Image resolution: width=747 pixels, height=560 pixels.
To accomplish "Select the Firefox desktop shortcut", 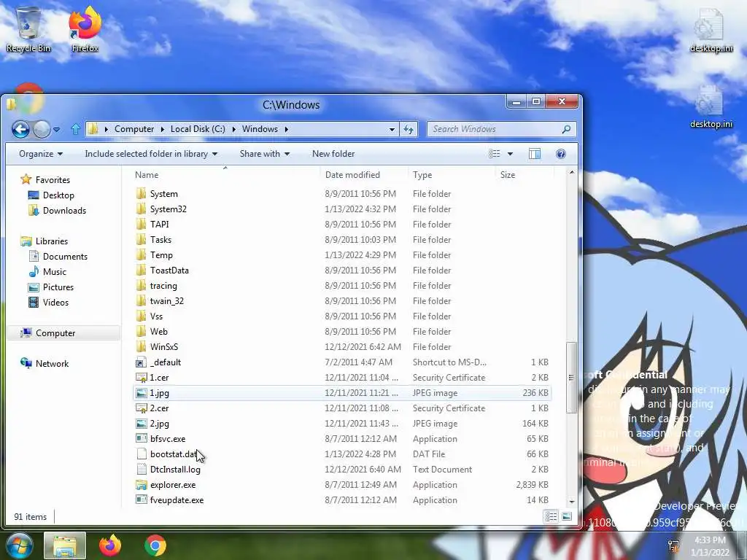I will click(85, 30).
